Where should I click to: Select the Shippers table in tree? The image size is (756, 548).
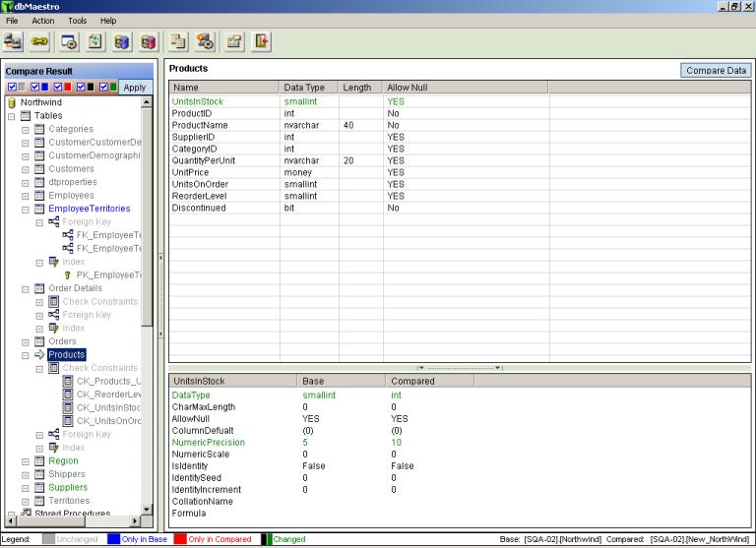click(67, 474)
